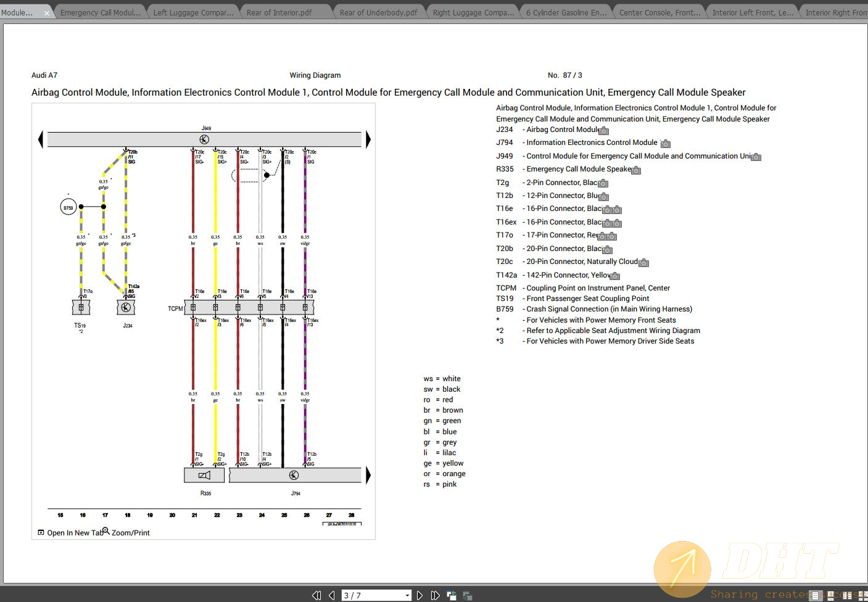Click left continuation arrow at diagram top
This screenshot has width=868, height=602.
[41, 139]
